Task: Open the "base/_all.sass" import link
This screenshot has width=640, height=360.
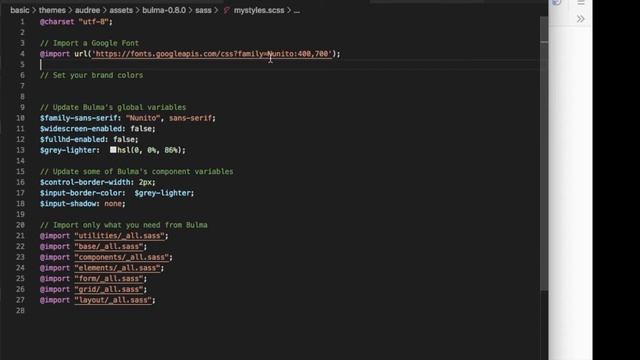Action: [x=109, y=246]
